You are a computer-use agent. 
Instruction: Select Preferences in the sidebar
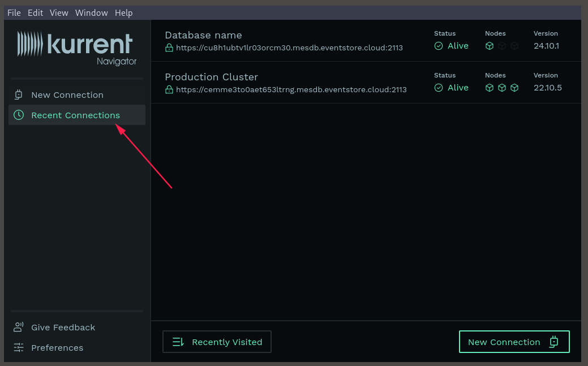coord(57,348)
